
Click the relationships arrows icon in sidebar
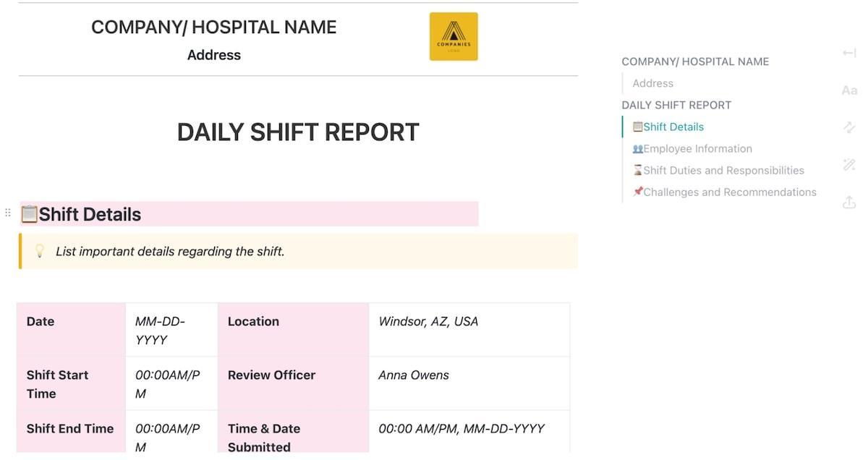click(849, 127)
